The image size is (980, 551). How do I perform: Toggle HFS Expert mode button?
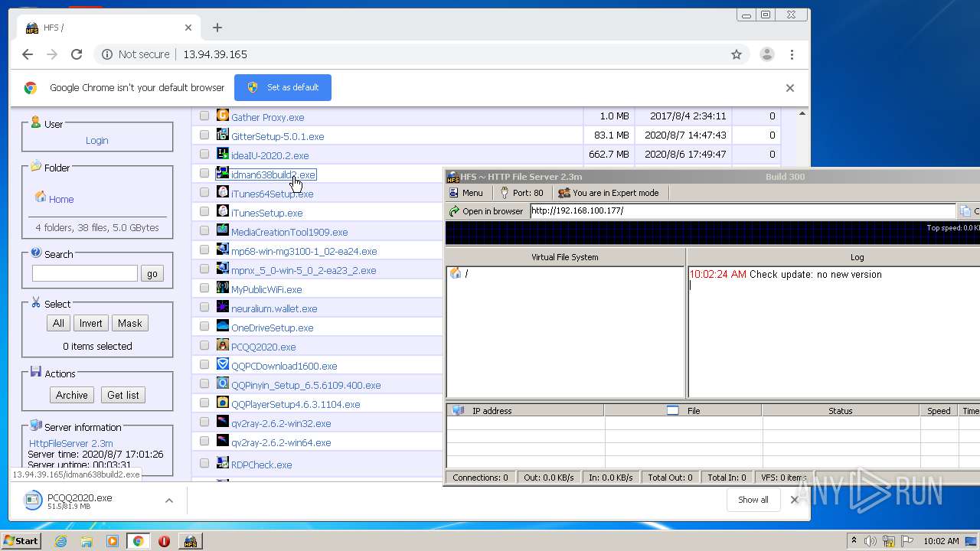coord(609,193)
